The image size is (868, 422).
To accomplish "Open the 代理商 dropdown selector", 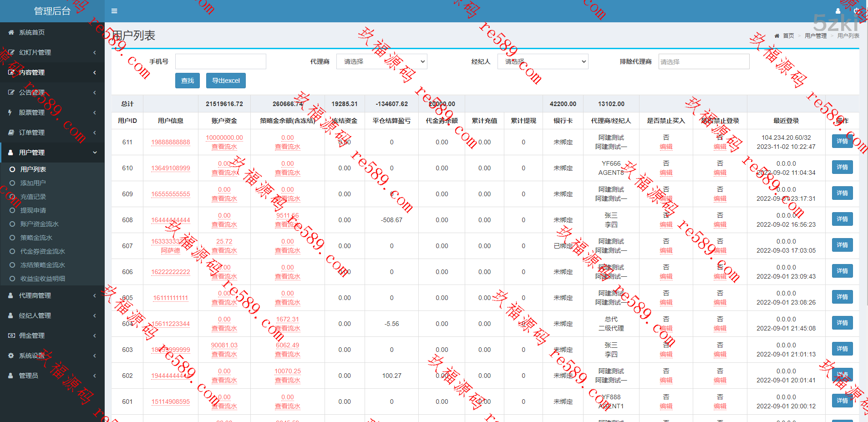I will pyautogui.click(x=381, y=61).
